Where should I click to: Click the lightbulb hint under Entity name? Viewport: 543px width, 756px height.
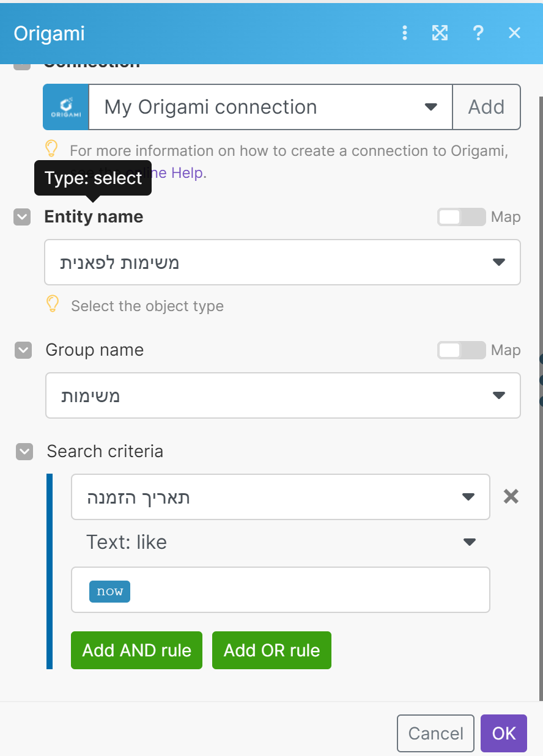click(53, 304)
